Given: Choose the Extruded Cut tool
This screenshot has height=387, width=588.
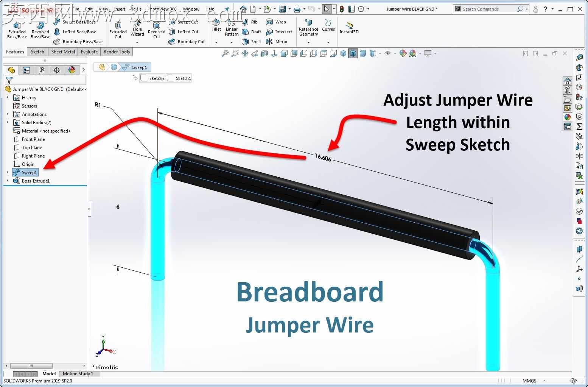Looking at the screenshot, I should [118, 30].
